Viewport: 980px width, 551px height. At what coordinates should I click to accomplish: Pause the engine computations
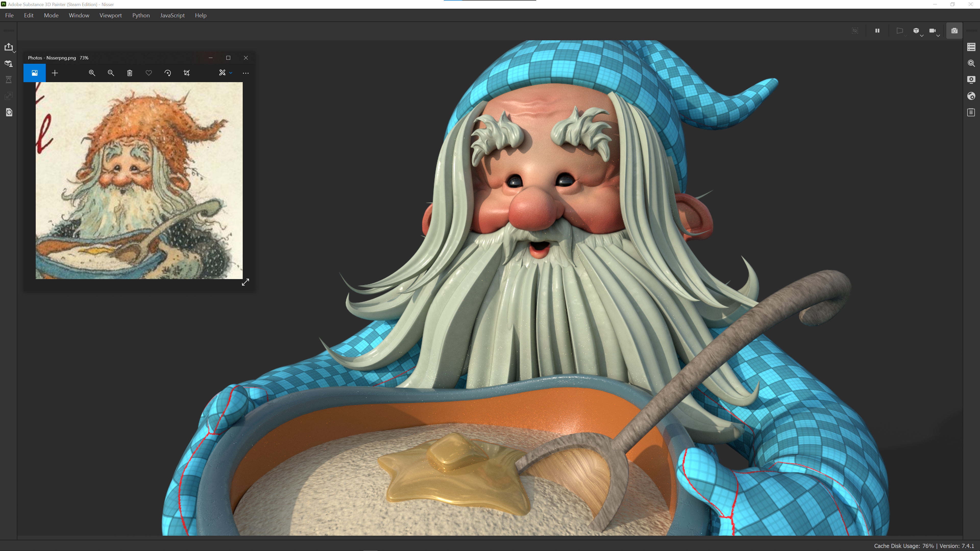[x=877, y=31]
